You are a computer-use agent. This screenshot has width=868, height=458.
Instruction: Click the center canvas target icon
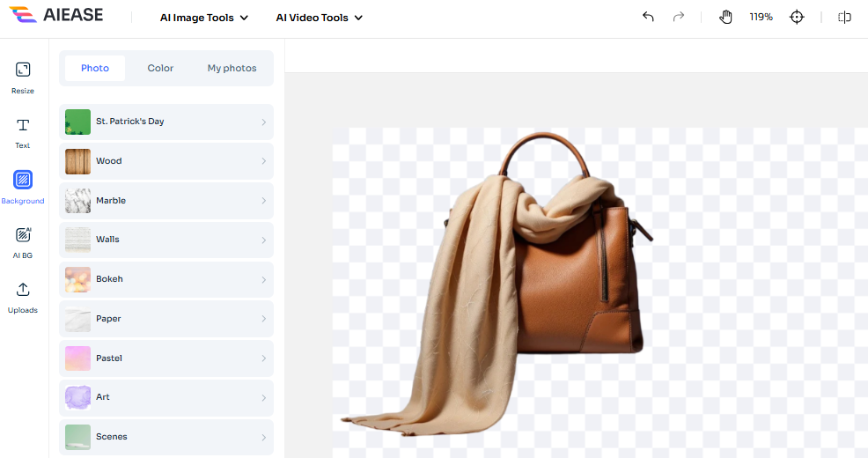(x=797, y=17)
